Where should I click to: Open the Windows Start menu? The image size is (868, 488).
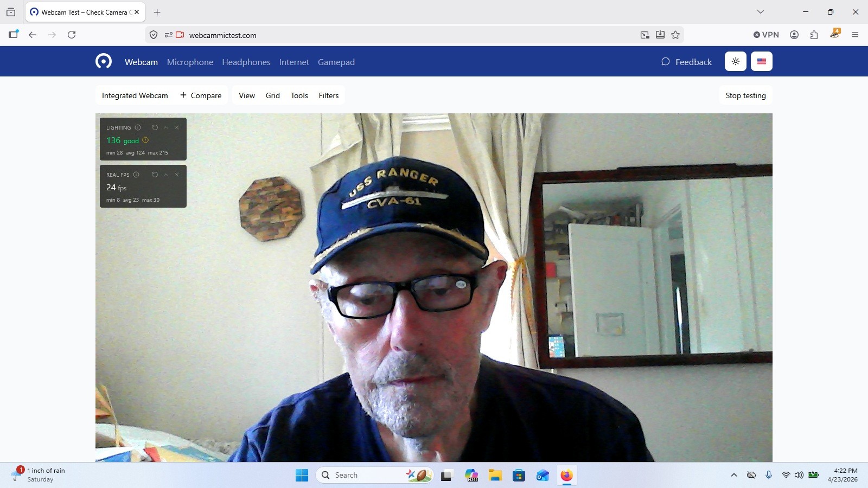(x=302, y=476)
